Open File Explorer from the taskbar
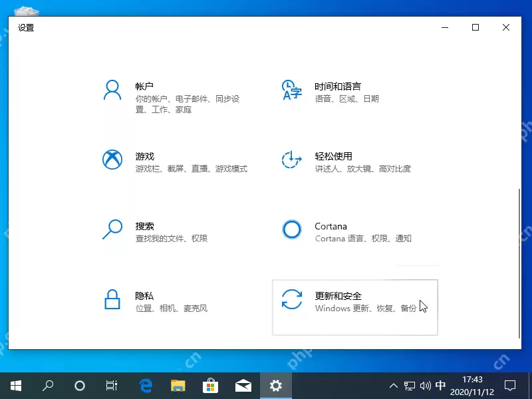Image resolution: width=532 pixels, height=399 pixels. point(178,385)
